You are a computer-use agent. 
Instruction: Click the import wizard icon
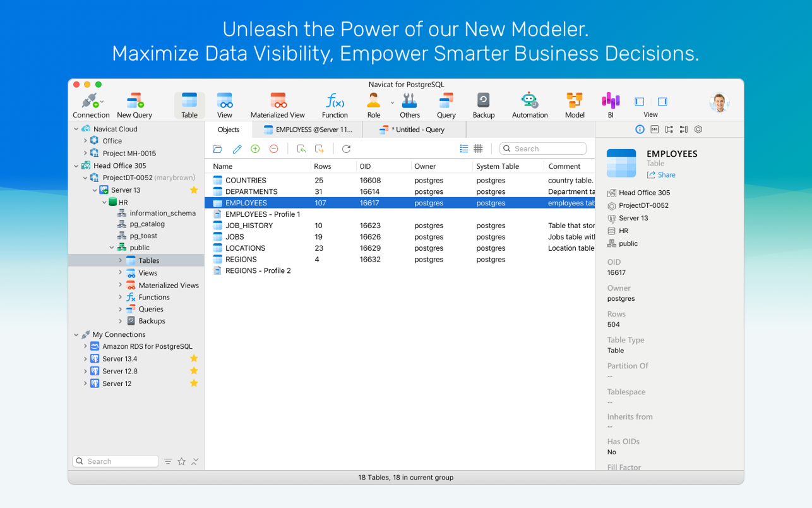301,149
